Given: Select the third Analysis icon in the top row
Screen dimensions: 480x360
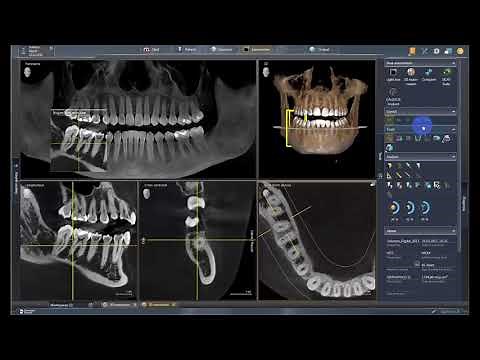Looking at the screenshot, I should pos(408,165).
